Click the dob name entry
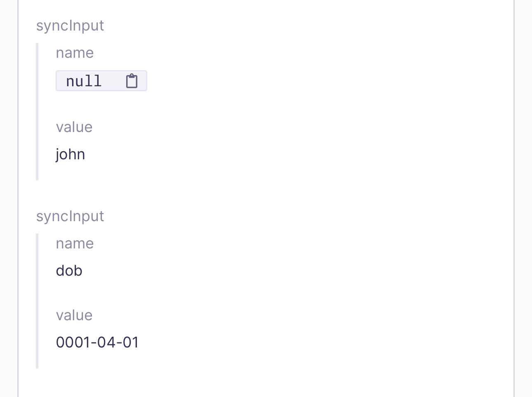 click(69, 271)
